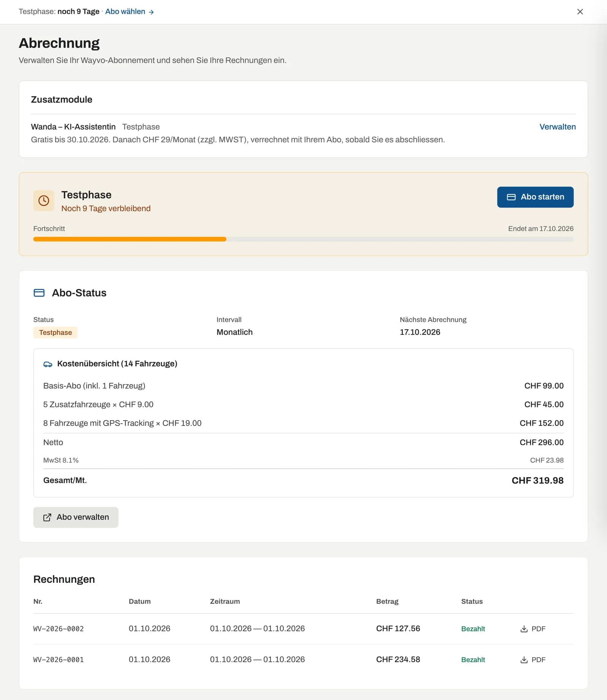Click the 'Monatlich' interval value
The height and width of the screenshot is (700, 607).
234,332
